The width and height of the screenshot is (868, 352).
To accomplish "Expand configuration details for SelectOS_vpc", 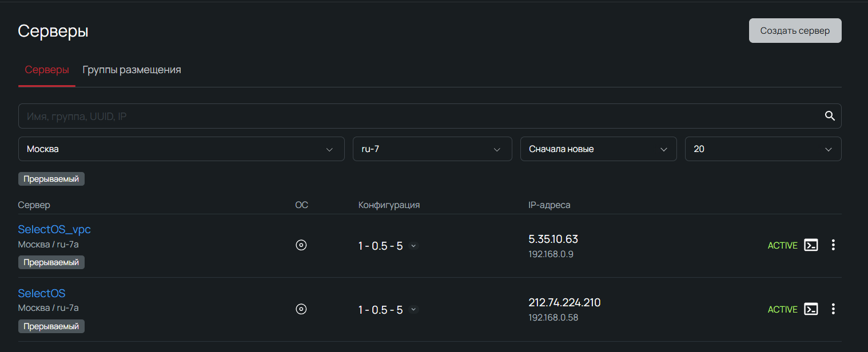I will tap(414, 246).
